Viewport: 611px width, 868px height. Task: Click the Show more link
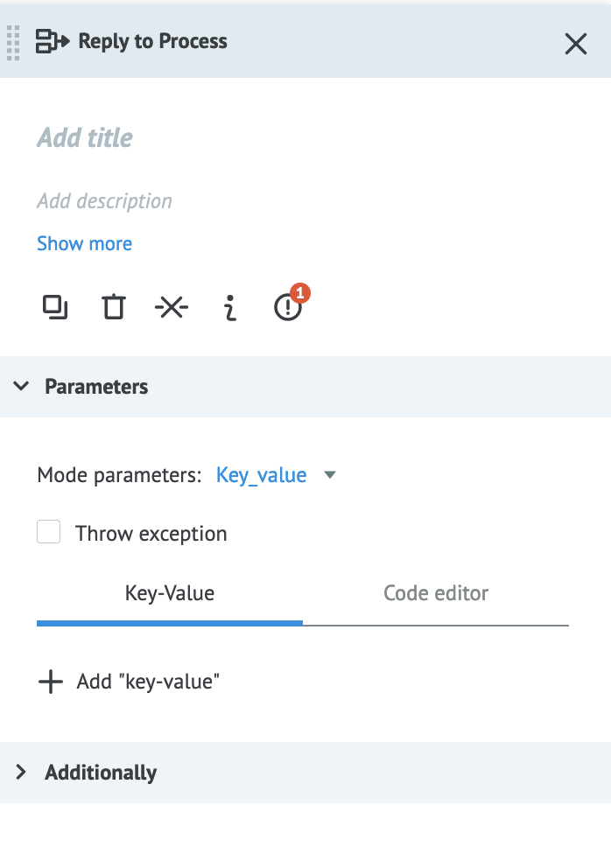click(x=84, y=243)
